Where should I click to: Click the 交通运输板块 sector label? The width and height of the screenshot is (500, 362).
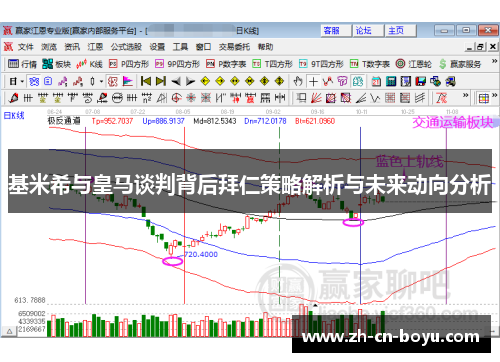(x=453, y=123)
